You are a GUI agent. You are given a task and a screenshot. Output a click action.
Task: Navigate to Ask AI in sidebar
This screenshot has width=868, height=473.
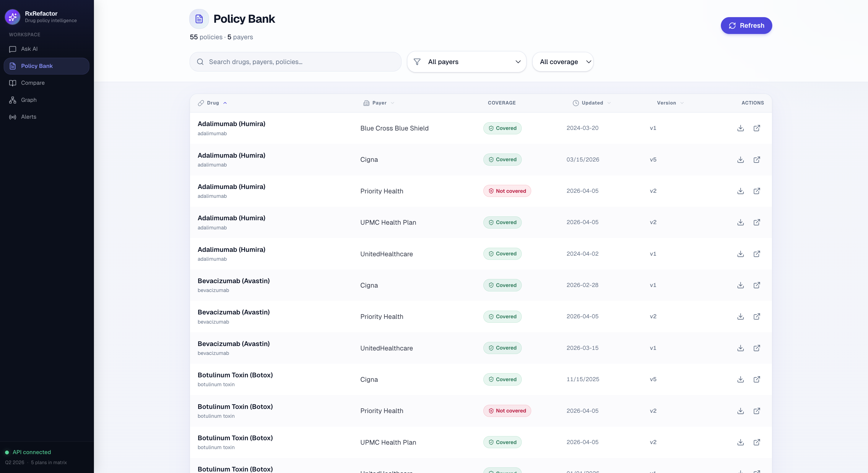click(29, 49)
